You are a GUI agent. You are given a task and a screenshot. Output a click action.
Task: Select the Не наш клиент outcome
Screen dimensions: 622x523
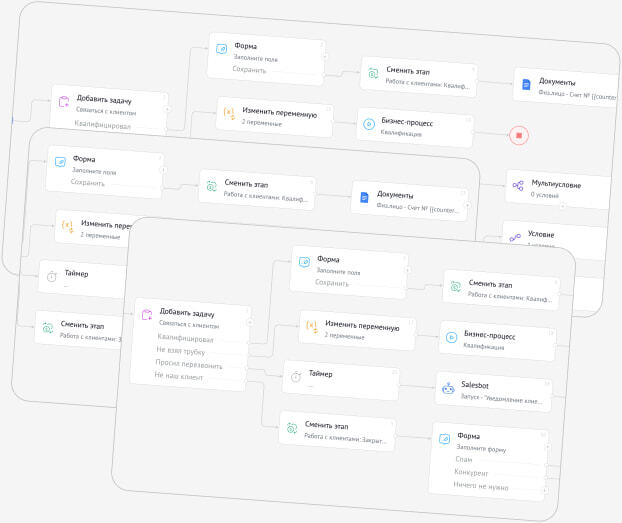click(x=179, y=376)
